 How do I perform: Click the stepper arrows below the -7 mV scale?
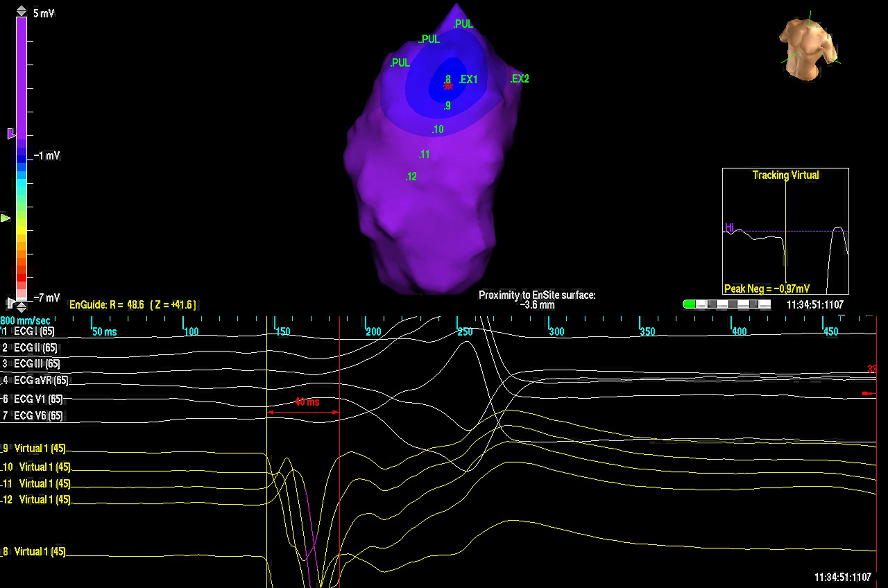pyautogui.click(x=22, y=307)
